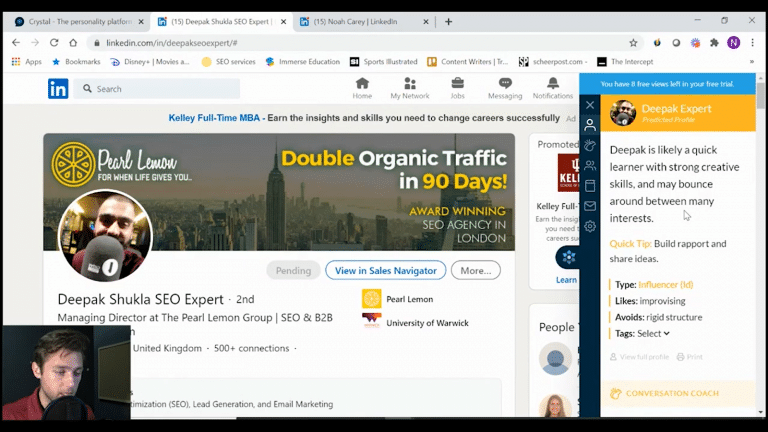Open browser extensions puzzle icon
Image resolution: width=768 pixels, height=432 pixels.
[x=714, y=43]
